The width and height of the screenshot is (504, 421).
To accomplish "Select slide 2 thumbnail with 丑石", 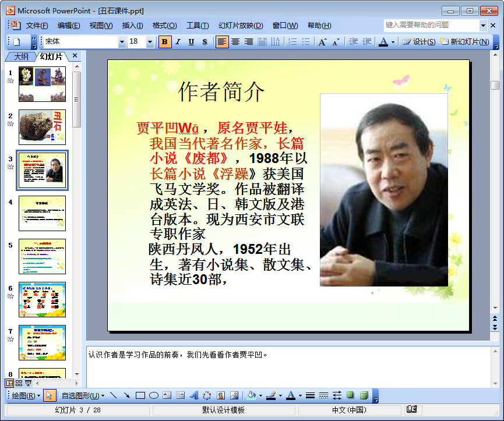I will 42,127.
